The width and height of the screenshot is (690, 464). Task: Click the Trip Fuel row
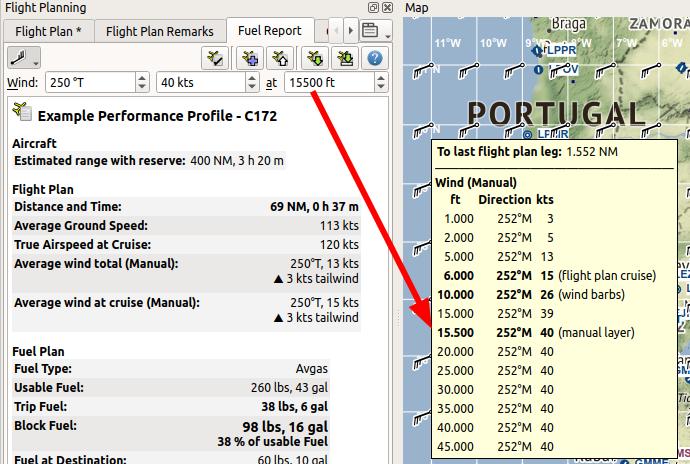[x=171, y=406]
